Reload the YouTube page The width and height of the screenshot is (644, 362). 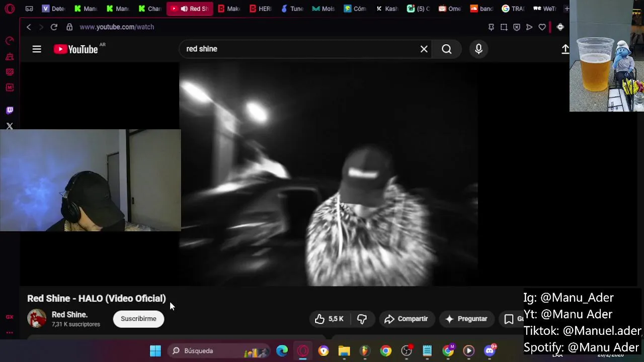(x=54, y=27)
